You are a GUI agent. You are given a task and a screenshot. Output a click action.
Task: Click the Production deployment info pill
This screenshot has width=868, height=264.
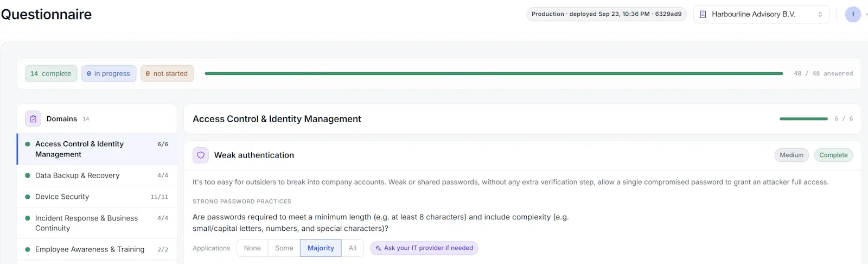click(607, 14)
